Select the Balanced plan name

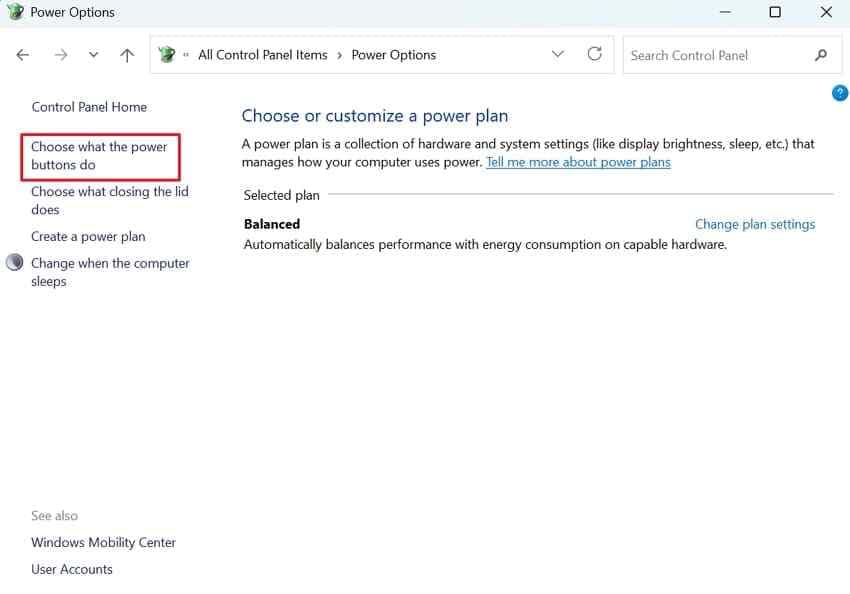coord(272,224)
